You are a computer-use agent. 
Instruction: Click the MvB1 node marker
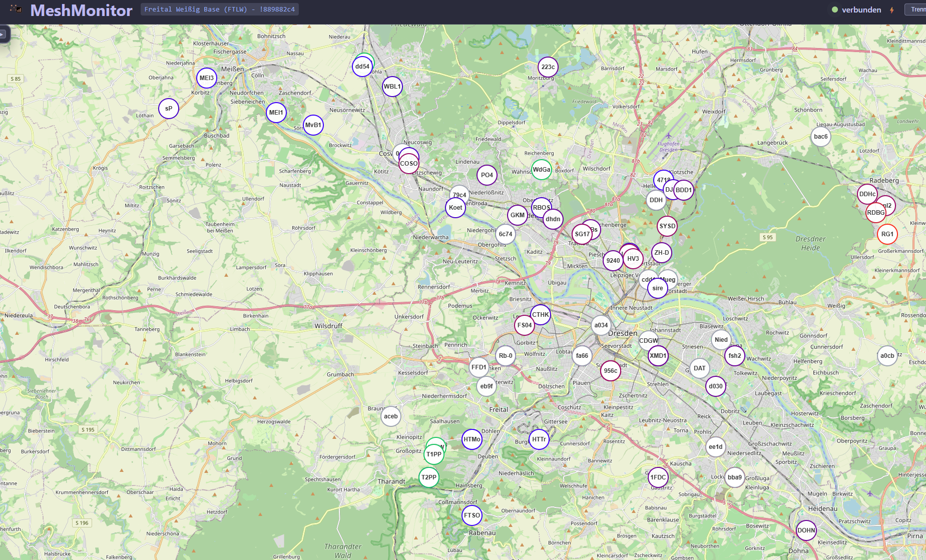(x=313, y=125)
